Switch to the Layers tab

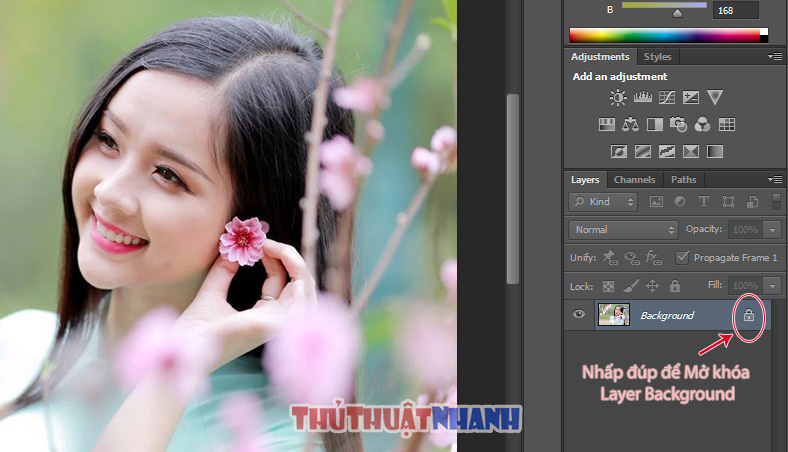pyautogui.click(x=585, y=179)
